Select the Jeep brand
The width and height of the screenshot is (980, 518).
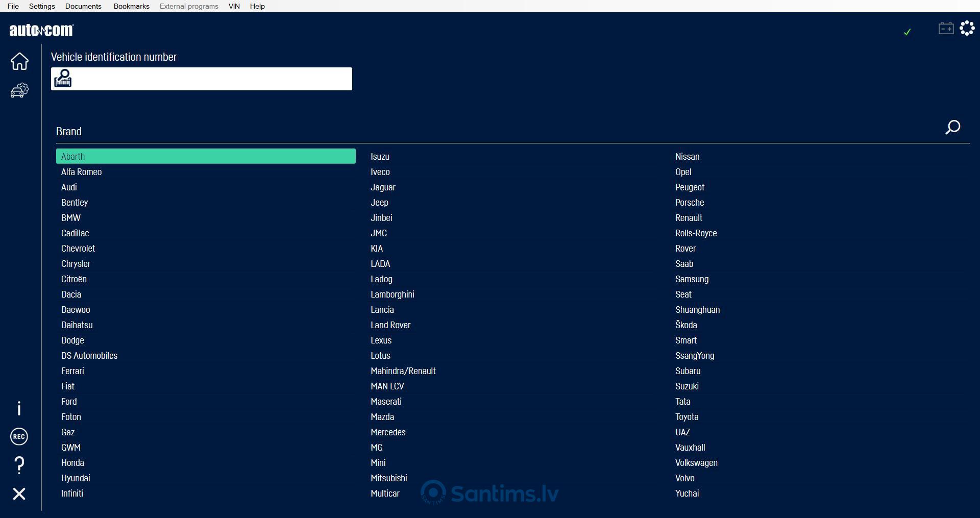coord(379,203)
